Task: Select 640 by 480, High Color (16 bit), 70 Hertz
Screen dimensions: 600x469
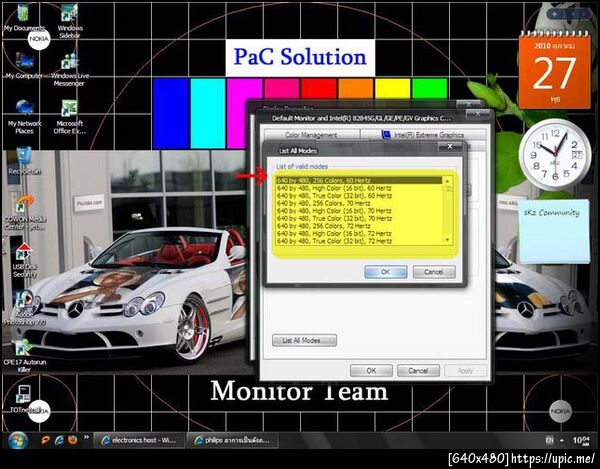Action: point(359,211)
